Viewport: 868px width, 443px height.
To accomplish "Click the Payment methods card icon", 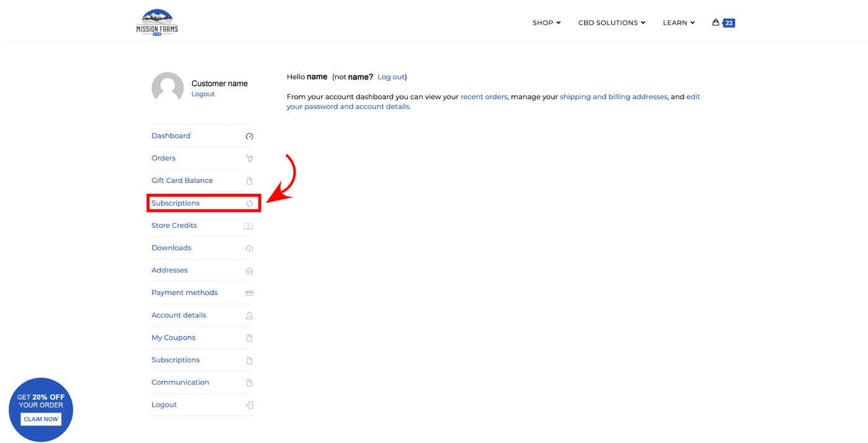I will pyautogui.click(x=249, y=293).
